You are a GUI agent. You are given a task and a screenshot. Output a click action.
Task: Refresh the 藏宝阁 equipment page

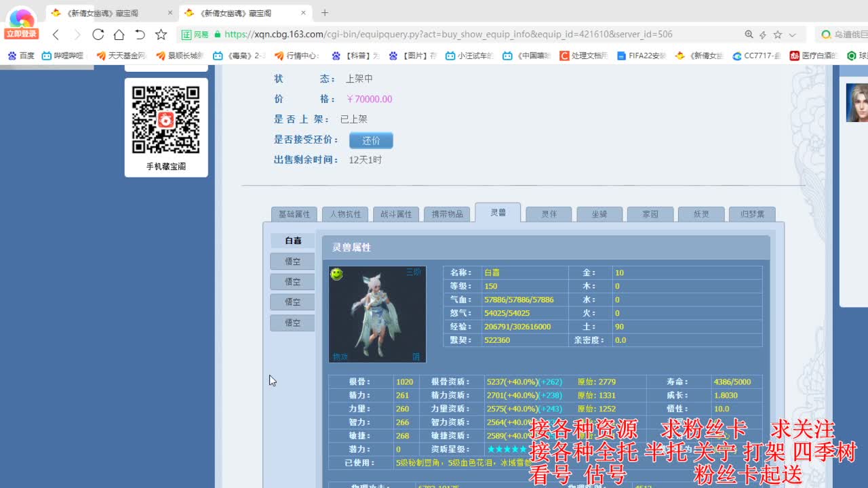pyautogui.click(x=97, y=34)
